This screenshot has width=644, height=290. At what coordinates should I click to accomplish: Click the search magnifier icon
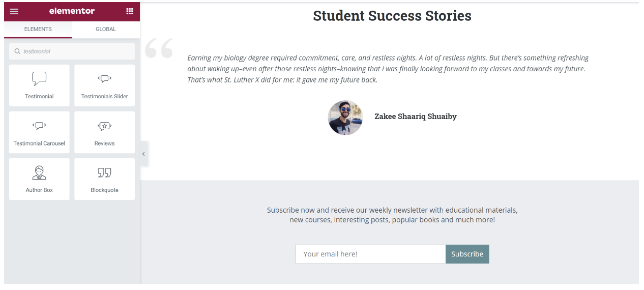click(x=17, y=51)
